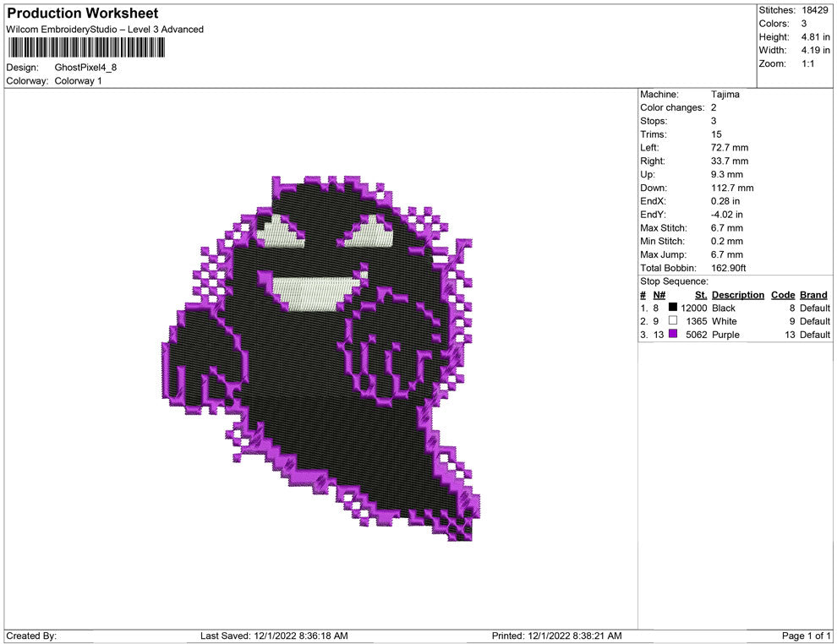Screen dimensions: 837x644
Task: Click the height value '4.81 in'
Action: (815, 37)
